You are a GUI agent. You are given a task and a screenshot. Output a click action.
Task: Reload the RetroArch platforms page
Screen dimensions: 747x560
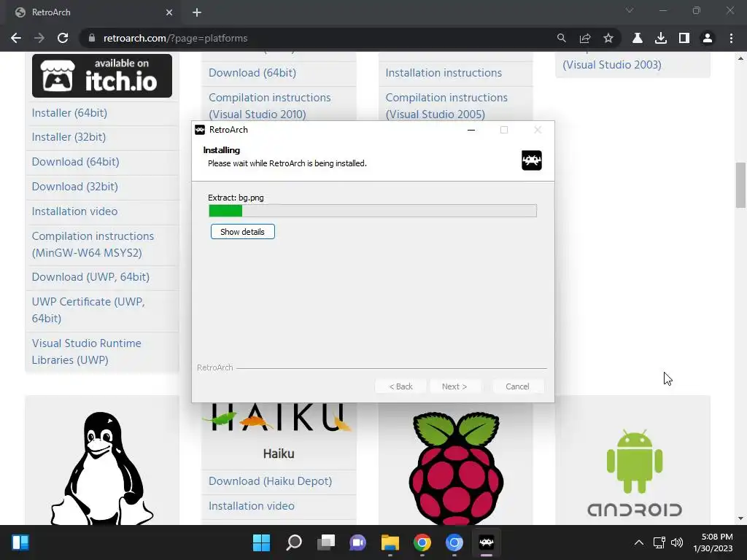[x=63, y=38]
